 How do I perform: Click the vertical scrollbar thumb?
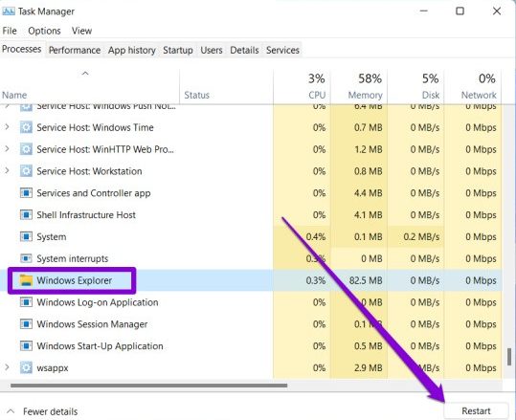[x=509, y=357]
